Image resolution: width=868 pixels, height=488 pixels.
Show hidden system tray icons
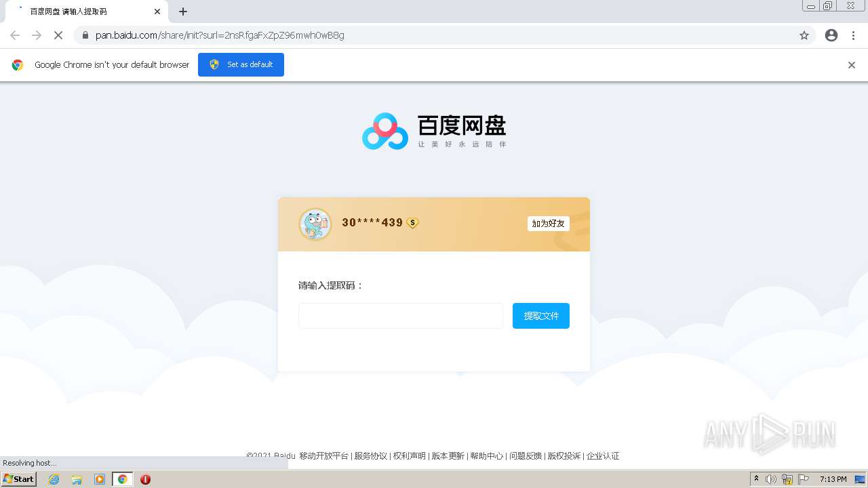756,479
